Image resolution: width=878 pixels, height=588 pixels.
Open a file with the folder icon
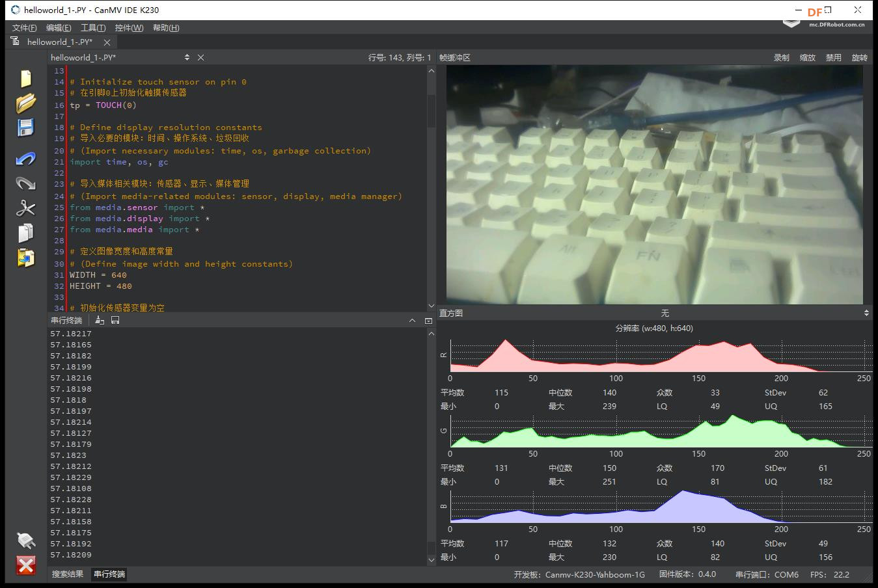[25, 103]
